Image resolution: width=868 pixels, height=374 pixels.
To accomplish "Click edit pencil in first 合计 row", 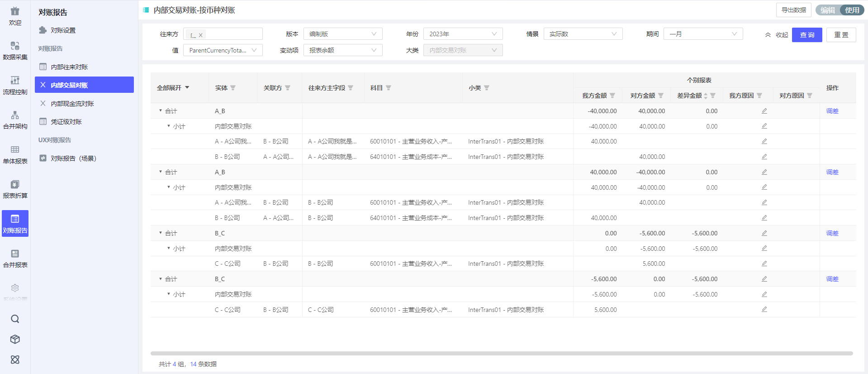I will [x=764, y=111].
